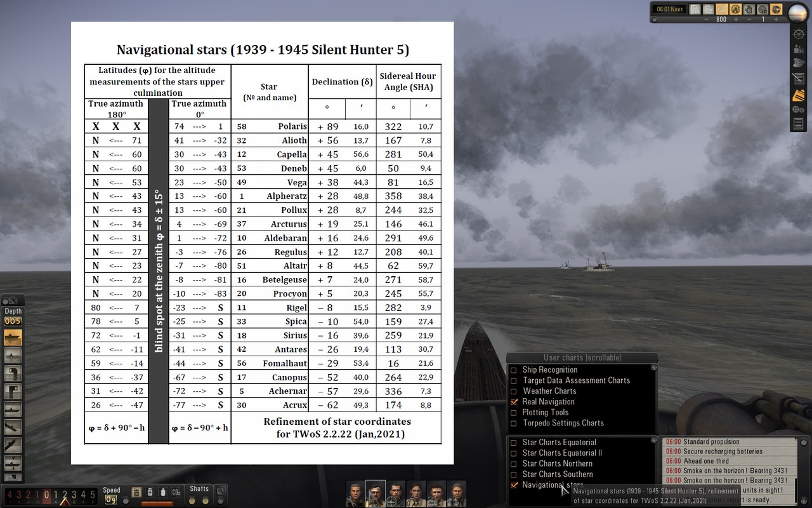Enable Target Data Assessment Charts checkbox
Viewport: 812px width, 508px height.
[514, 380]
